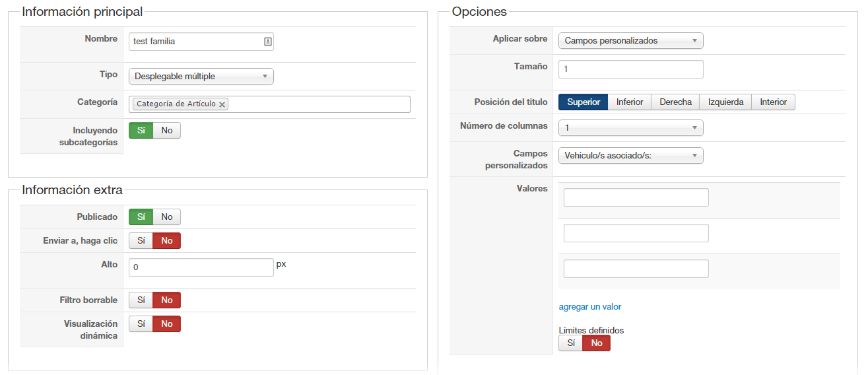Select Derecha title position
868x375 pixels.
click(x=675, y=102)
